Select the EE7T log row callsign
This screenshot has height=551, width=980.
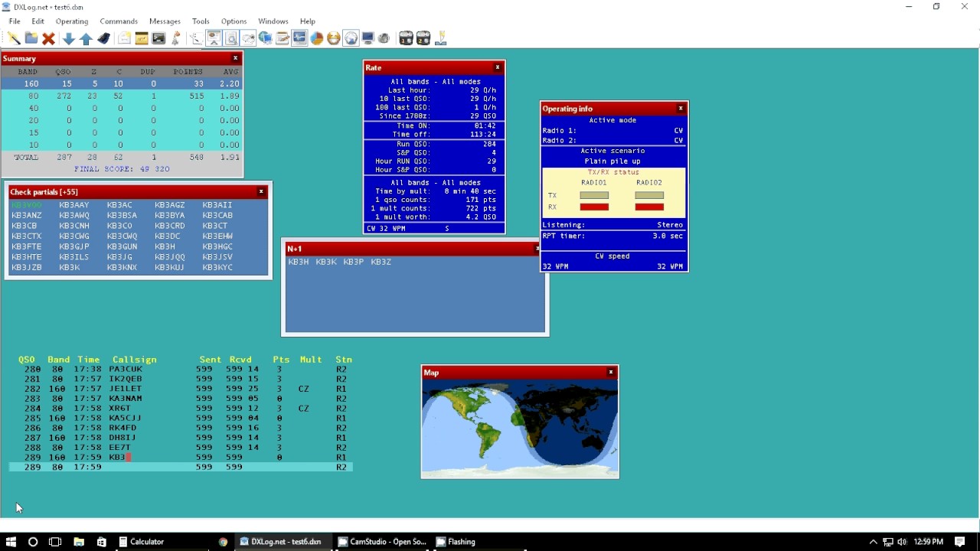(120, 448)
